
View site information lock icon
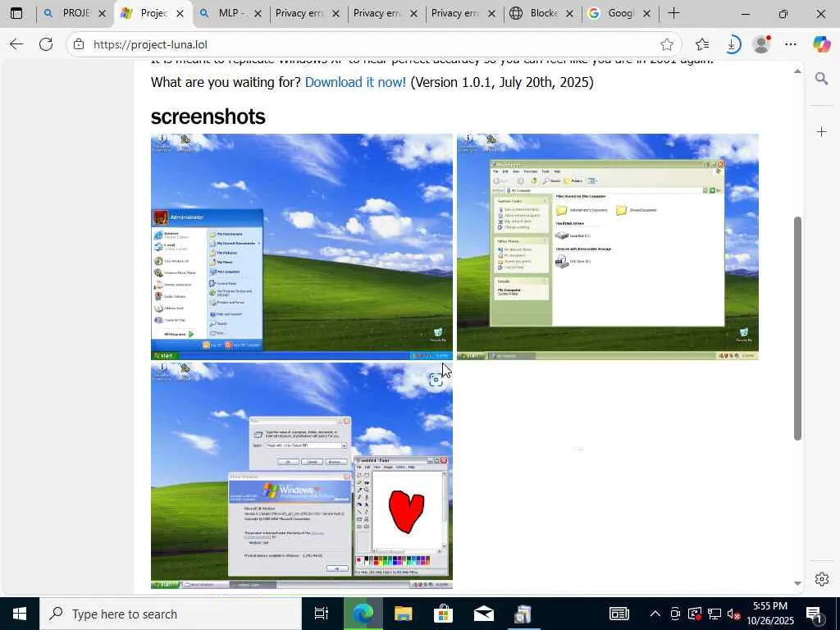point(79,44)
